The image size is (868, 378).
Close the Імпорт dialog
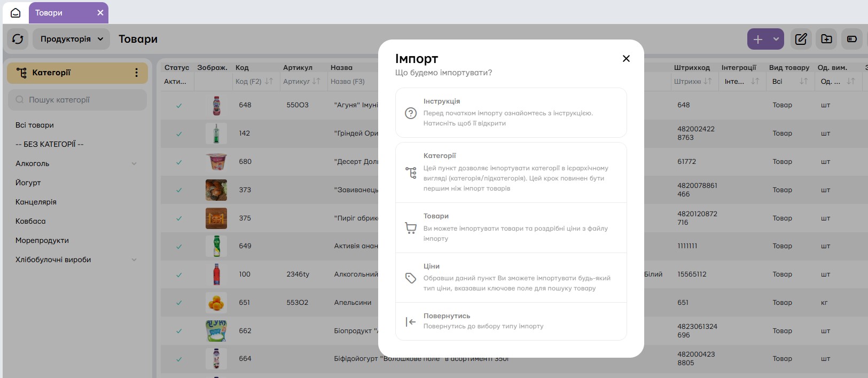click(x=626, y=59)
